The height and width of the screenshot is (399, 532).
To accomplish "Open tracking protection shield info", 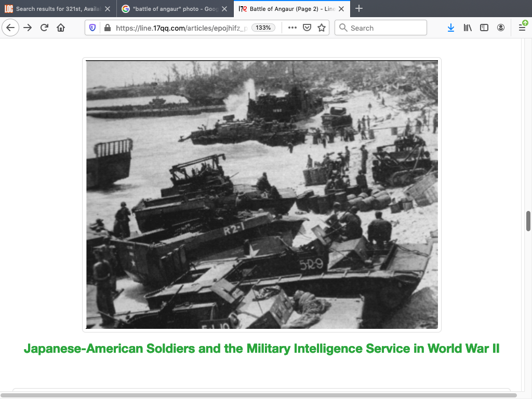I will [92, 28].
